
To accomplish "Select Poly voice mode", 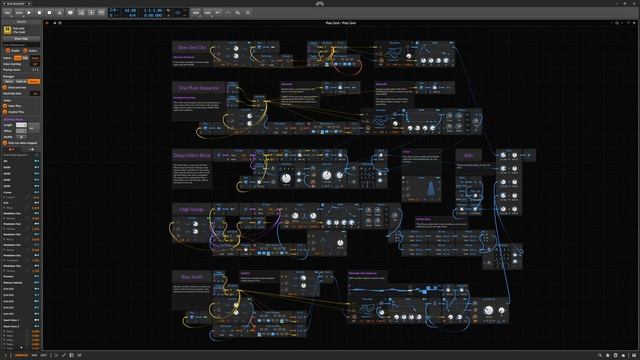I will click(18, 58).
